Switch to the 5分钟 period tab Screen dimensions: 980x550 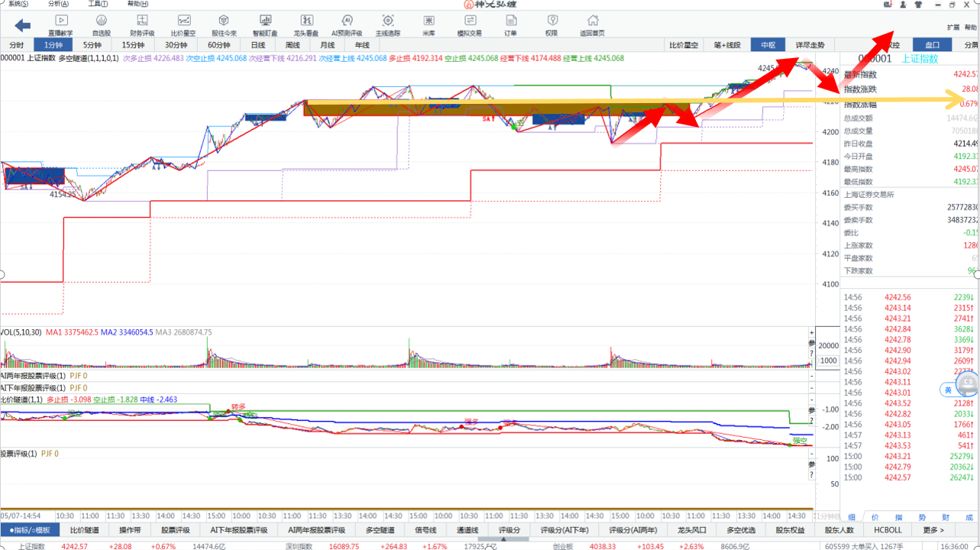tap(92, 45)
